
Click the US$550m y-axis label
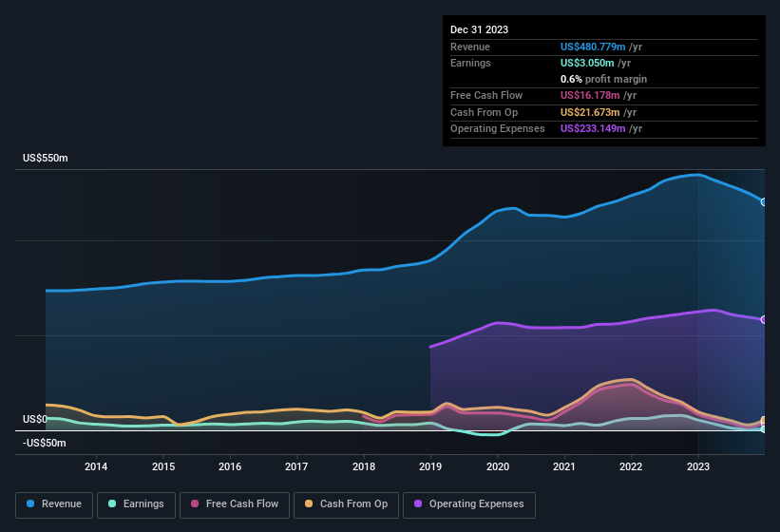tap(46, 158)
